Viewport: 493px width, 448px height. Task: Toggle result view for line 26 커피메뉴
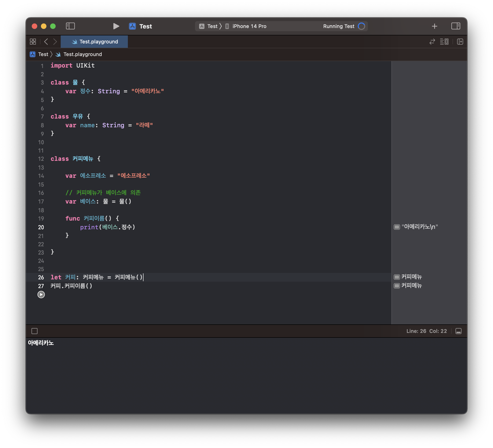point(397,277)
